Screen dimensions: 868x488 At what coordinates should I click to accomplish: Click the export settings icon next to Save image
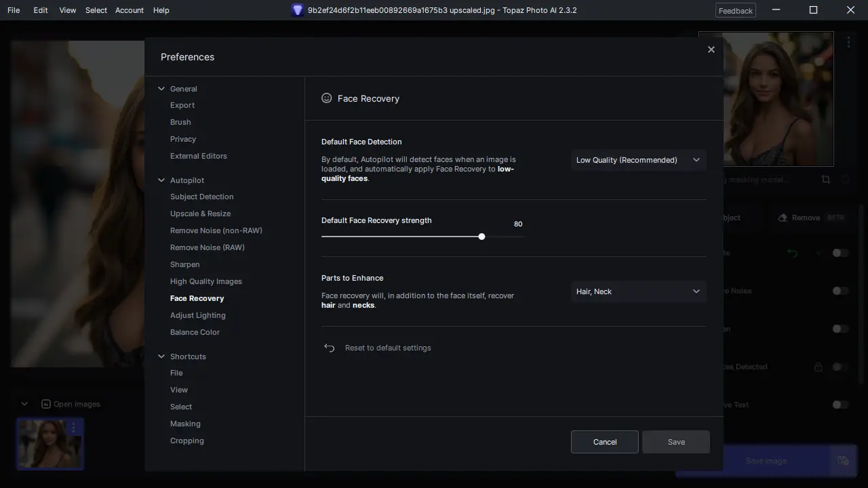[843, 461]
